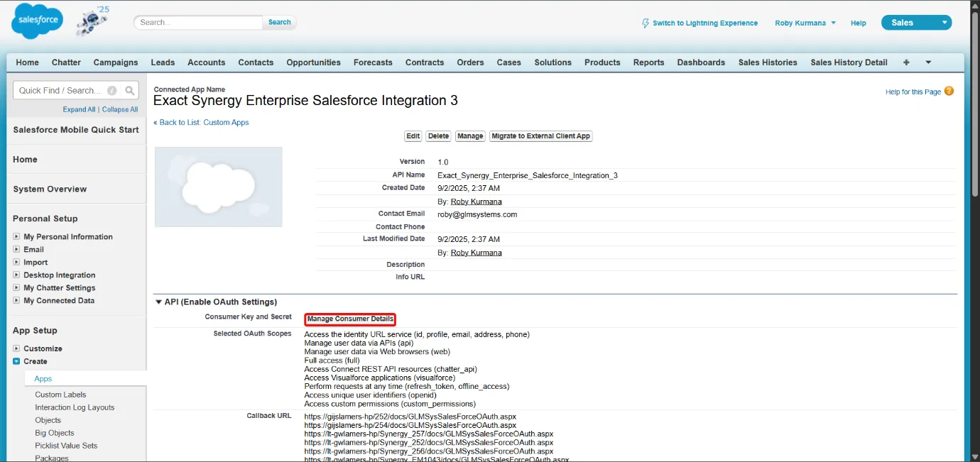Click the Quick Find magnifier icon
Viewport: 980px width, 462px height.
(x=130, y=91)
